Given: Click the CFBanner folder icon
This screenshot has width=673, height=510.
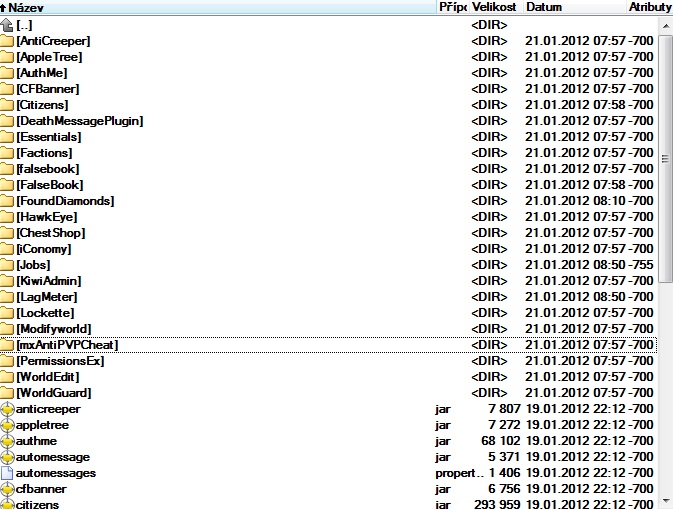Looking at the screenshot, I should (7, 89).
